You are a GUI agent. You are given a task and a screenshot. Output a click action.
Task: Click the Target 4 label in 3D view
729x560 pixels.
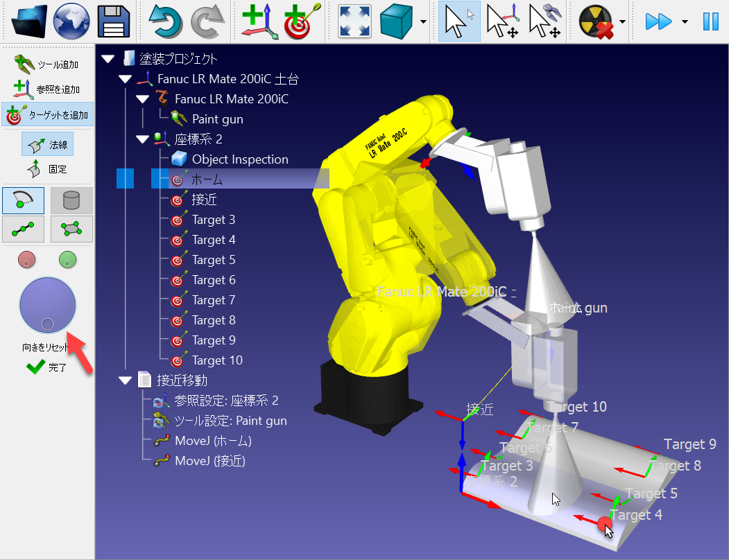tap(636, 515)
